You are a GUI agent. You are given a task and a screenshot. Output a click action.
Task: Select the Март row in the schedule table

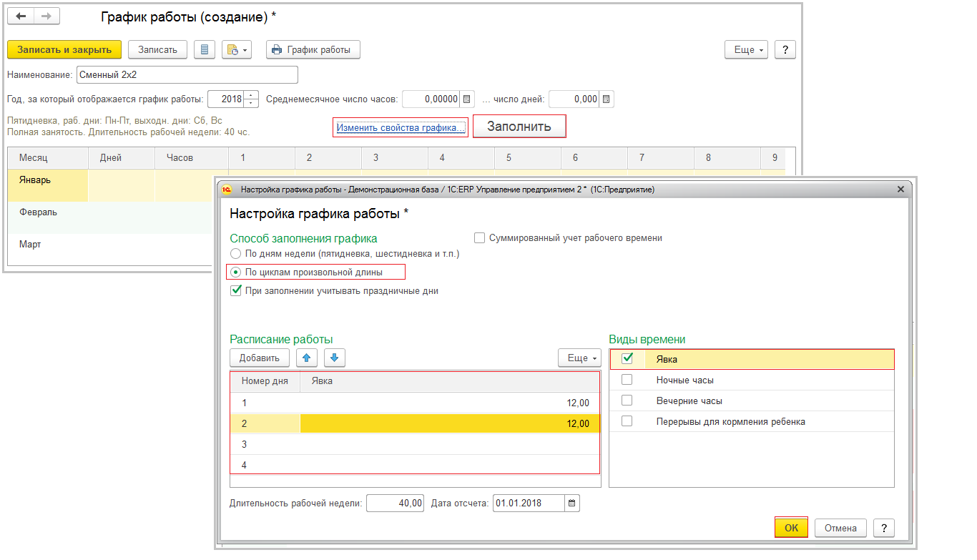point(111,250)
